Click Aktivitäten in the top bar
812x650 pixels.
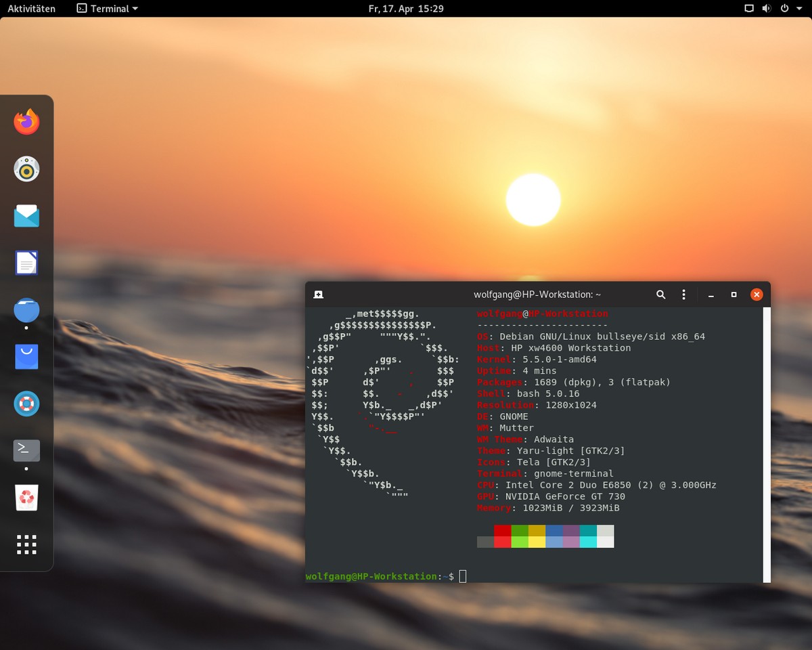[31, 9]
